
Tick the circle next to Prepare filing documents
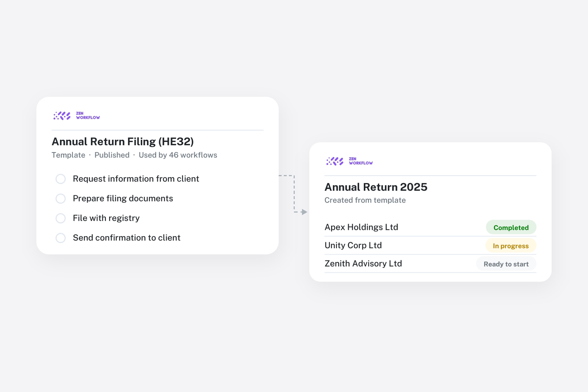click(x=61, y=199)
